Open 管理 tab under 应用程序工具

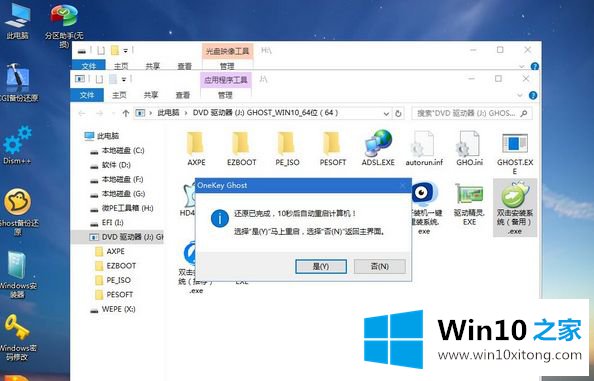225,95
